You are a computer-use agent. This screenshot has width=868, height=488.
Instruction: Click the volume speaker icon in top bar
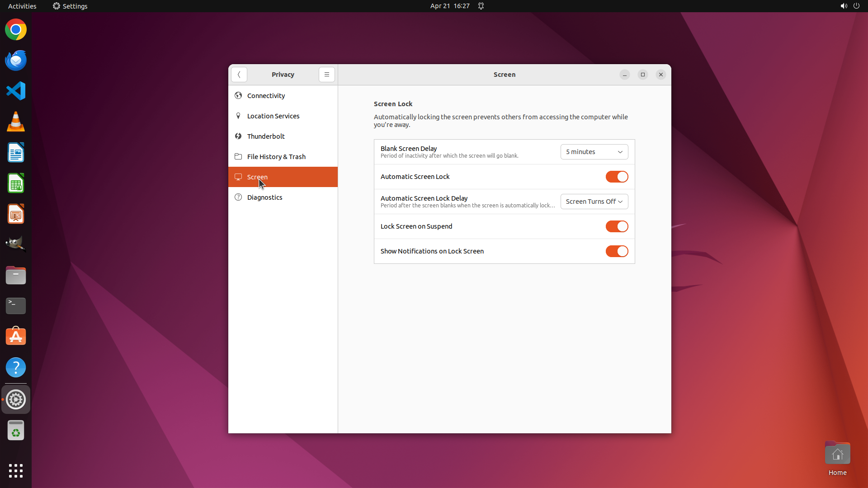(844, 6)
